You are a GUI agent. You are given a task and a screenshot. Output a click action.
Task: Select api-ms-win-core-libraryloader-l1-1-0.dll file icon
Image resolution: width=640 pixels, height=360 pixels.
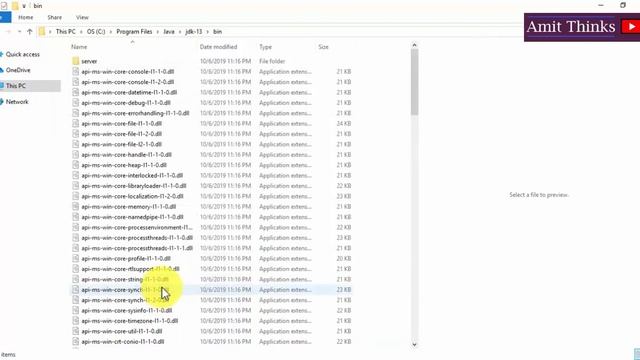(76, 186)
